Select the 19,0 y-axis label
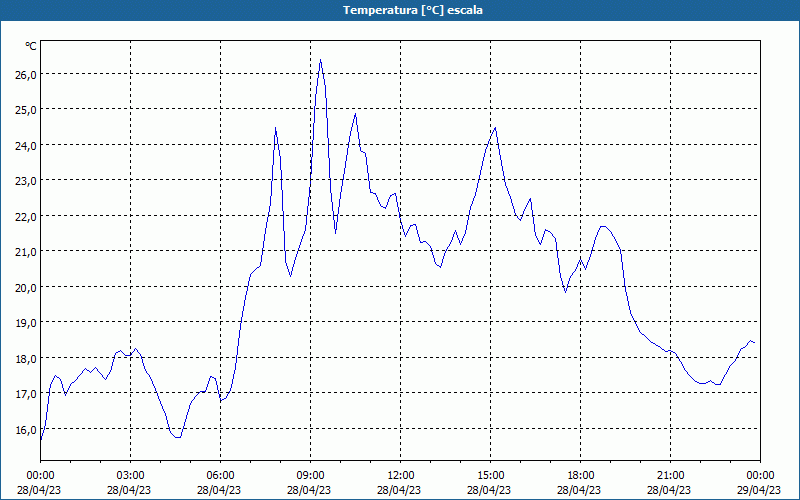800x500 pixels. (26, 323)
